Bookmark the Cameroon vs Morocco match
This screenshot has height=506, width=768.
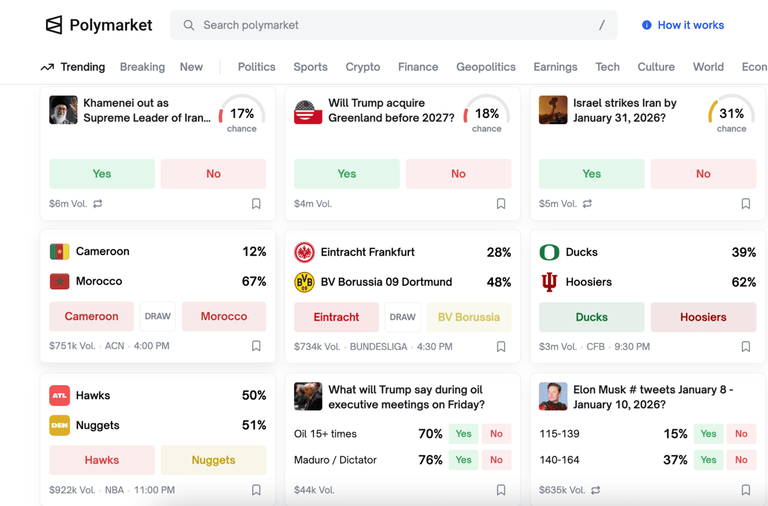point(256,346)
